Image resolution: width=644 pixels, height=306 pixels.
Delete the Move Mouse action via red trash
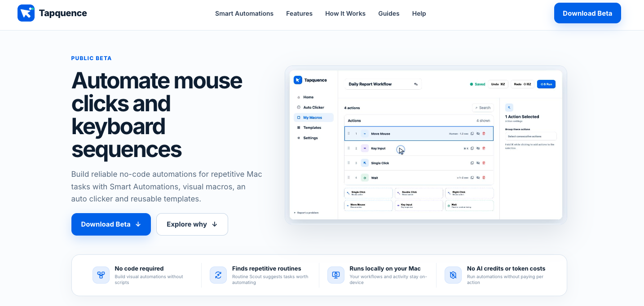(484, 134)
